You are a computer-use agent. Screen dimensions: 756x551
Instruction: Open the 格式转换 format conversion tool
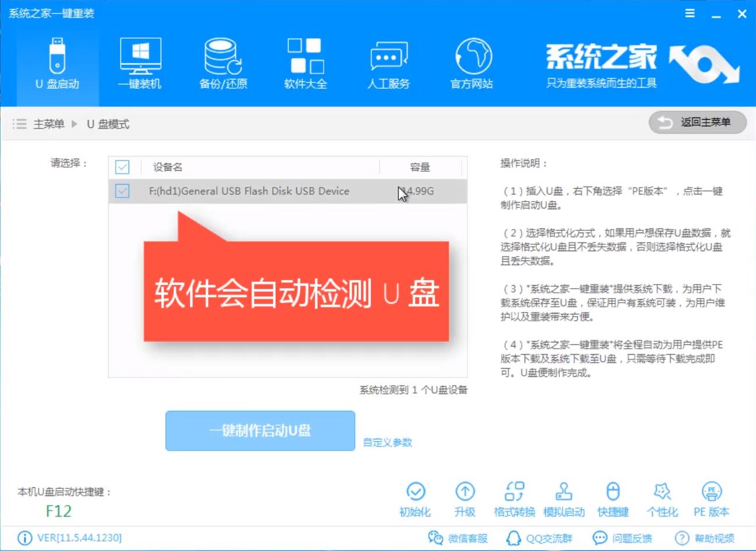(515, 498)
